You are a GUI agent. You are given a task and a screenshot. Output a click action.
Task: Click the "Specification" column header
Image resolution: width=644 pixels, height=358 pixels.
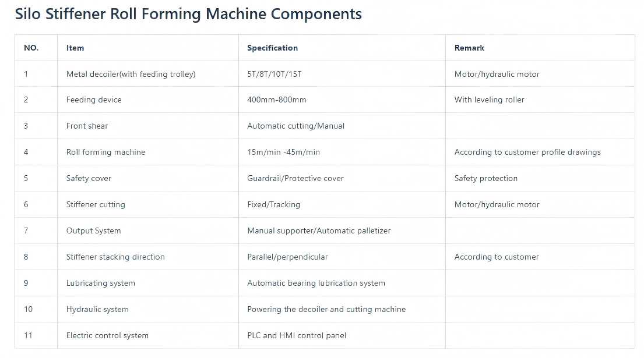point(272,48)
